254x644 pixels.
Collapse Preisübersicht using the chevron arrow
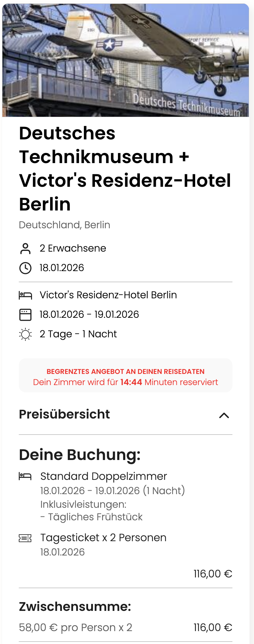[224, 415]
